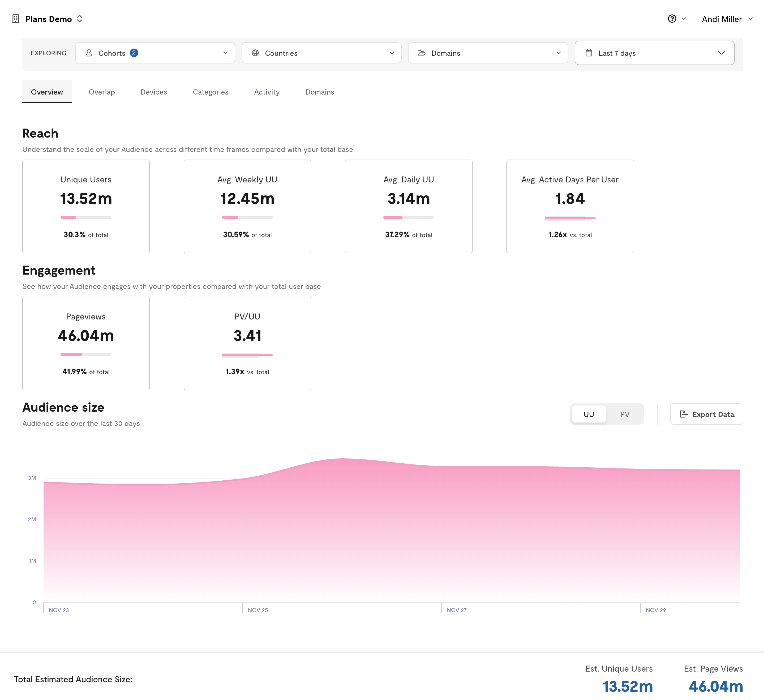Click the NOV 25 axis label
The image size is (764, 700).
click(x=258, y=610)
